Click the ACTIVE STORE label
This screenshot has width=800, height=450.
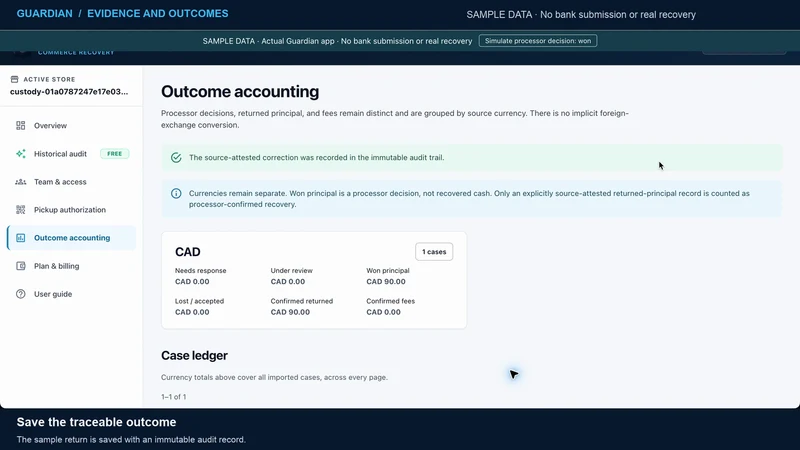(x=49, y=80)
